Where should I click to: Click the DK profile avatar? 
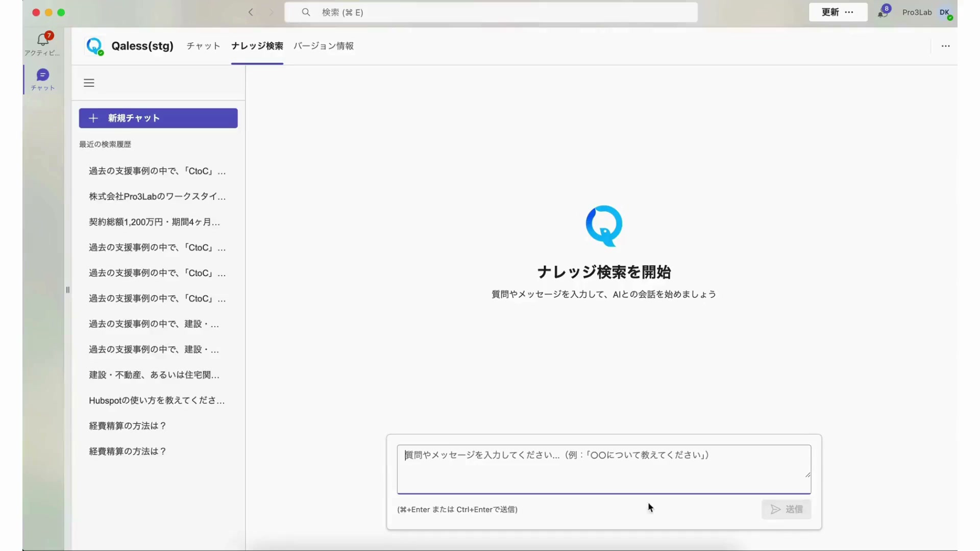click(x=945, y=12)
